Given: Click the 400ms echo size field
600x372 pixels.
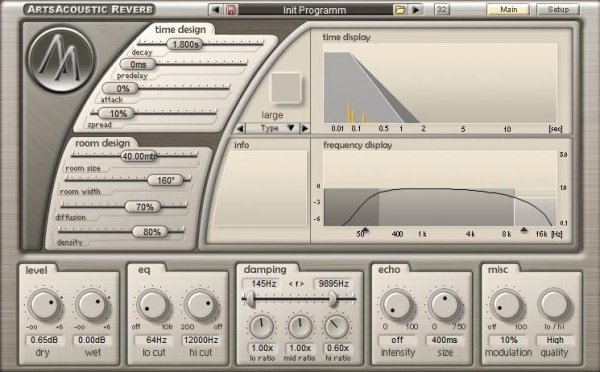Looking at the screenshot, I should pyautogui.click(x=444, y=340).
